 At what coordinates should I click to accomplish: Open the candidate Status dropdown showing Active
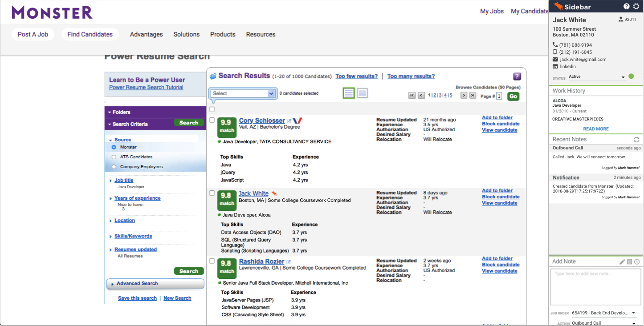[x=597, y=77]
